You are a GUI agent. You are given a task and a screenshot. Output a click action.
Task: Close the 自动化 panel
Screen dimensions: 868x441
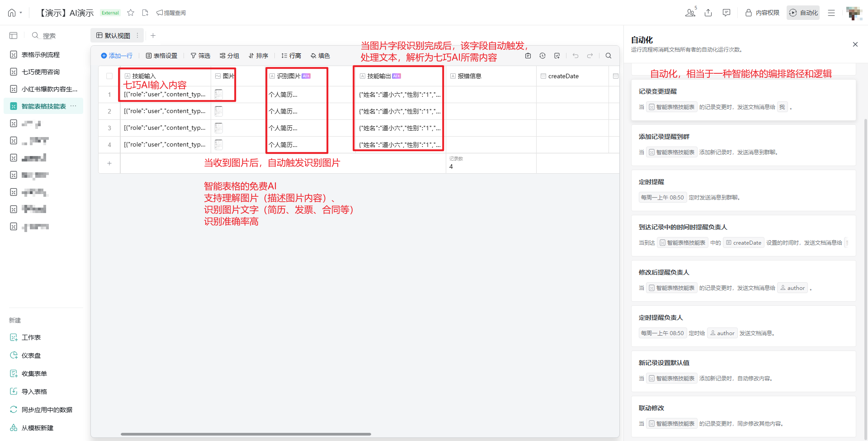[855, 44]
